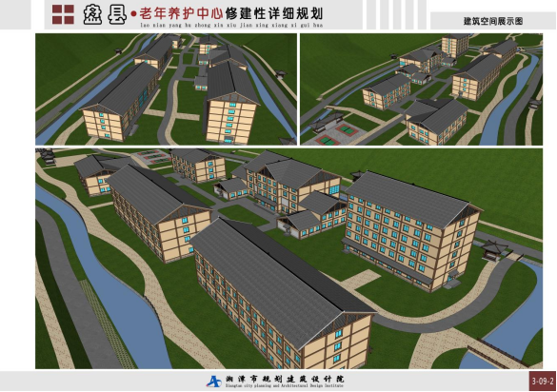Click the first seal-script character glyph

coord(92,14)
